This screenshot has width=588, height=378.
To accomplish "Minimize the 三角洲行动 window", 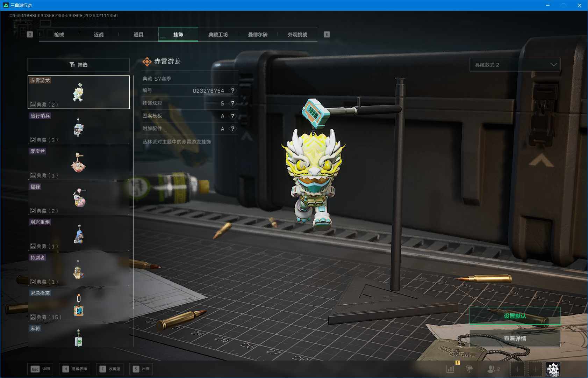I will coord(548,5).
